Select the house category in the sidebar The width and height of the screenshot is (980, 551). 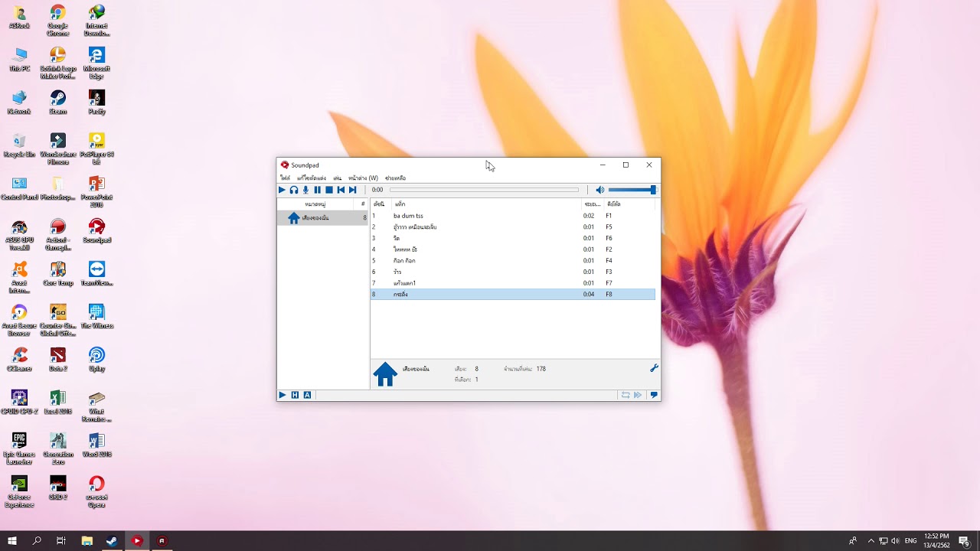click(x=322, y=218)
